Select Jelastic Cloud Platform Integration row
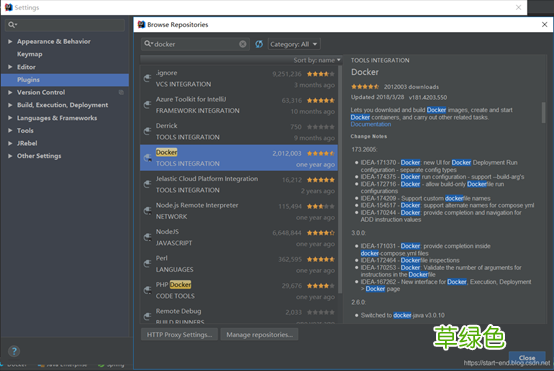 point(239,184)
